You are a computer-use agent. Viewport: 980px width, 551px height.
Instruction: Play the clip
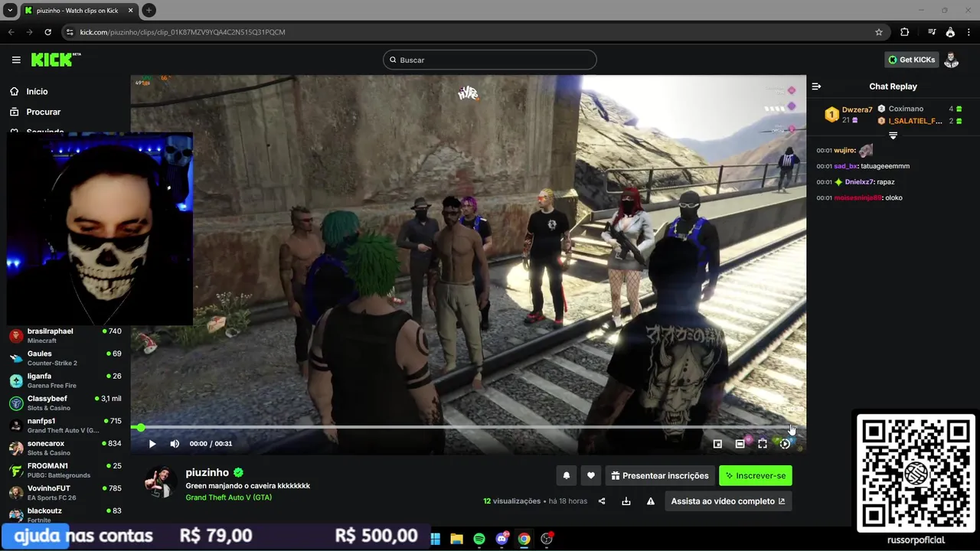click(x=152, y=444)
